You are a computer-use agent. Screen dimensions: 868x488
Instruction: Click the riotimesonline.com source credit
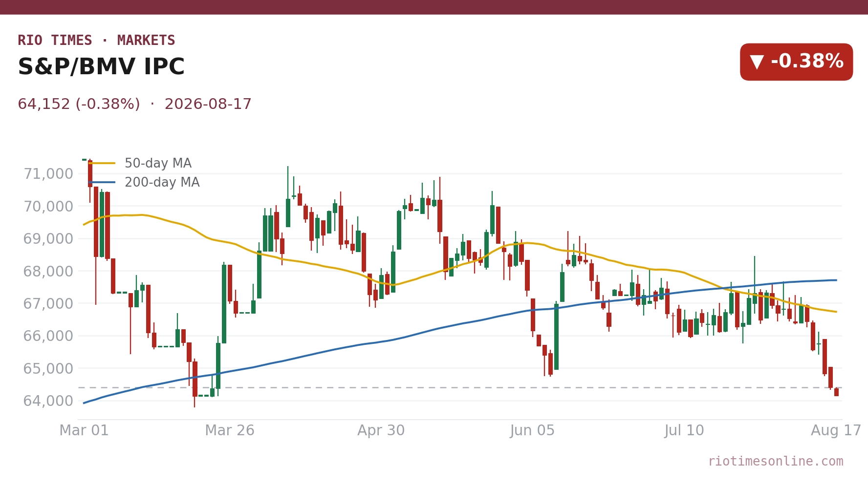776,462
